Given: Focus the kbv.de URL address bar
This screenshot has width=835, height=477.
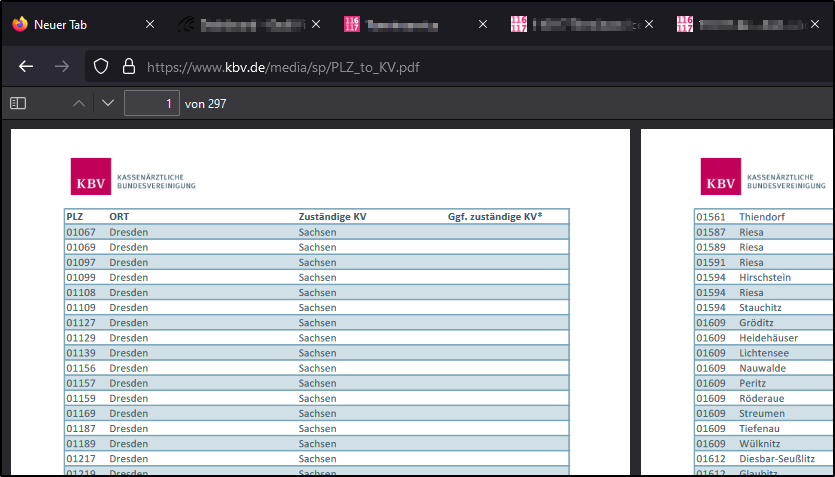Looking at the screenshot, I should 400,67.
